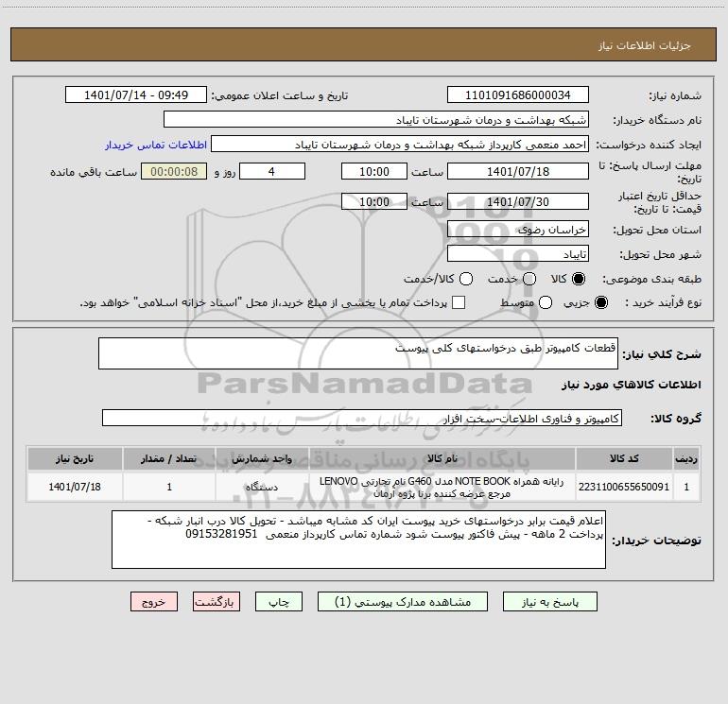Viewport: 728px width, 704px height.
Task: Click the کد کالا column header
Action: 624,458
